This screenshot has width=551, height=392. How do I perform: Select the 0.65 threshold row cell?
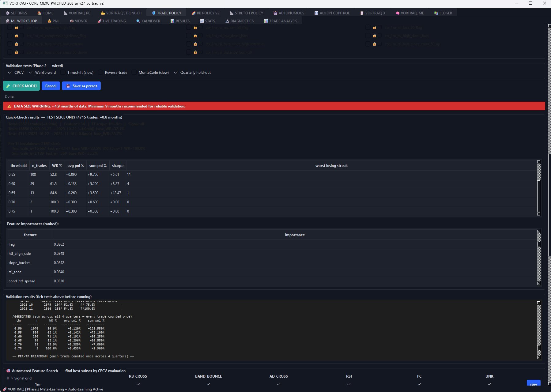18,193
